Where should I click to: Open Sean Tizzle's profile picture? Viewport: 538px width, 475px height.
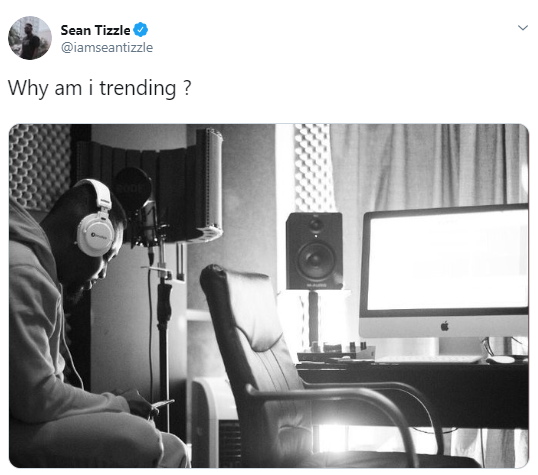pos(30,38)
